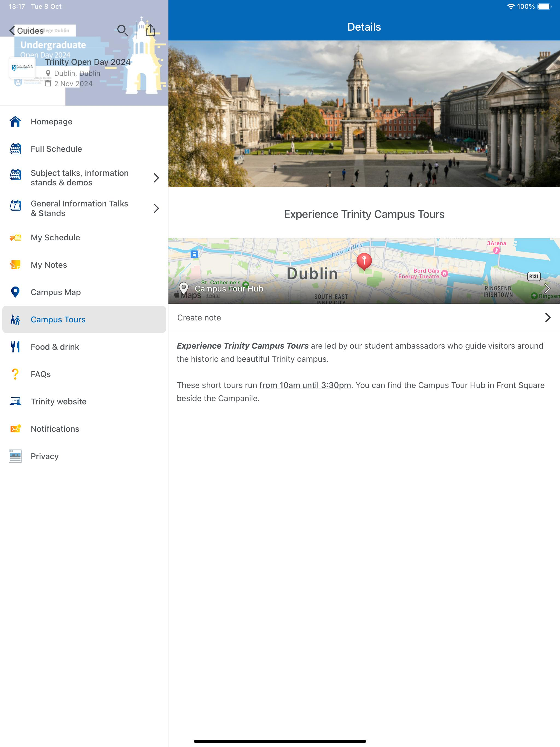The height and width of the screenshot is (747, 560).
Task: Tap Campus Map pin icon
Action: (15, 292)
